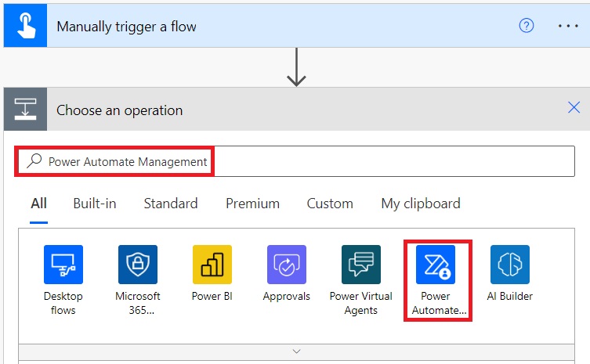This screenshot has height=364, width=590.
Task: Show the Standard connectors tab
Action: 171,204
